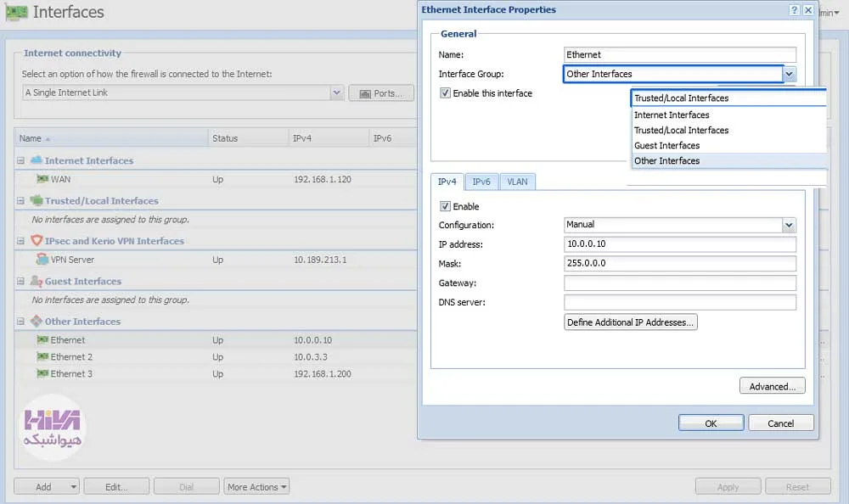Click the Dial button
Viewport: 849px width, 504px height.
pyautogui.click(x=186, y=487)
